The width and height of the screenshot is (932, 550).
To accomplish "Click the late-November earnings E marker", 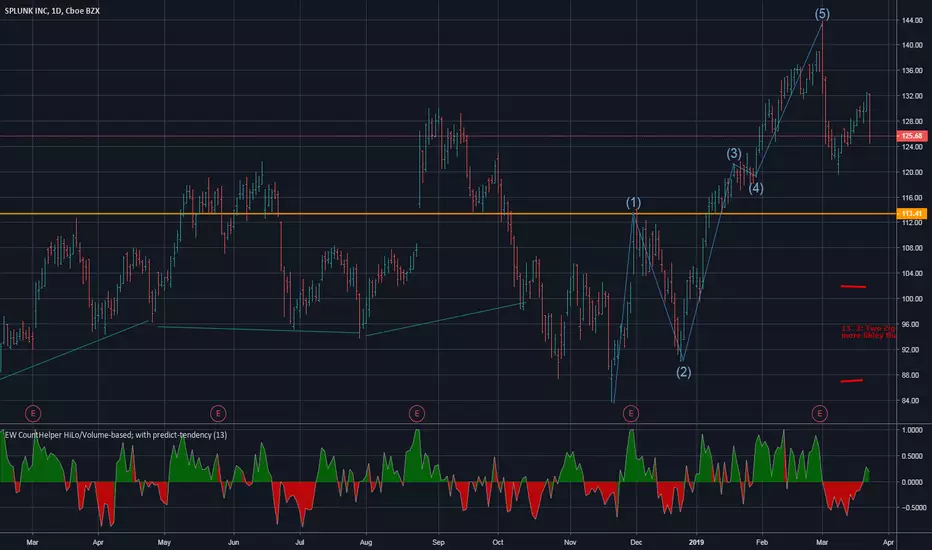I will 631,413.
